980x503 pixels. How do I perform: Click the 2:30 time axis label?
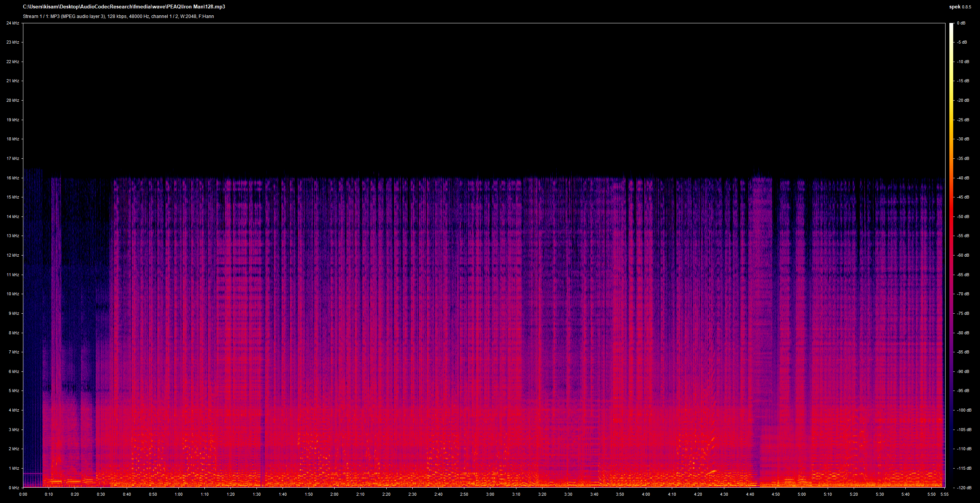tap(412, 494)
